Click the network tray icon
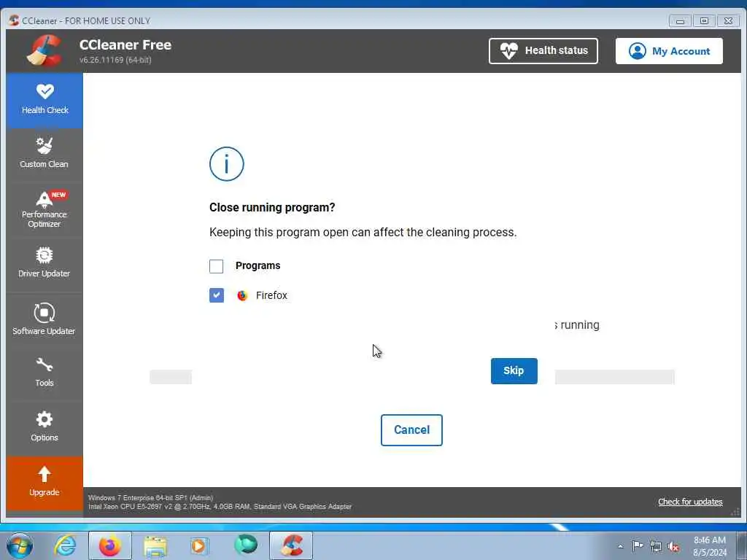 (656, 547)
